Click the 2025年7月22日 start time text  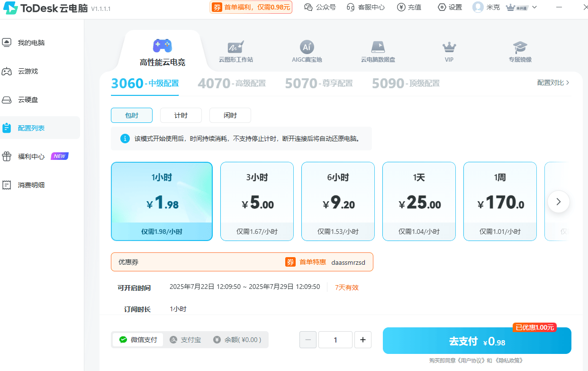pyautogui.click(x=204, y=287)
